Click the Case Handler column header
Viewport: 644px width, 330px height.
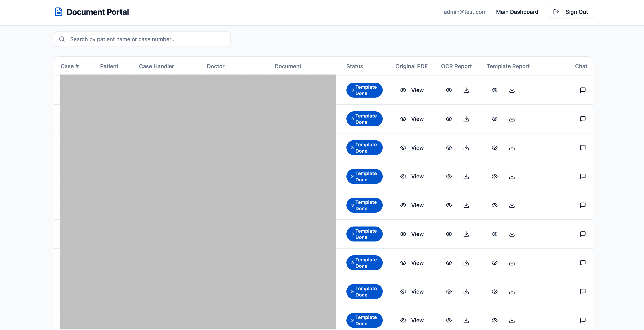(x=156, y=66)
